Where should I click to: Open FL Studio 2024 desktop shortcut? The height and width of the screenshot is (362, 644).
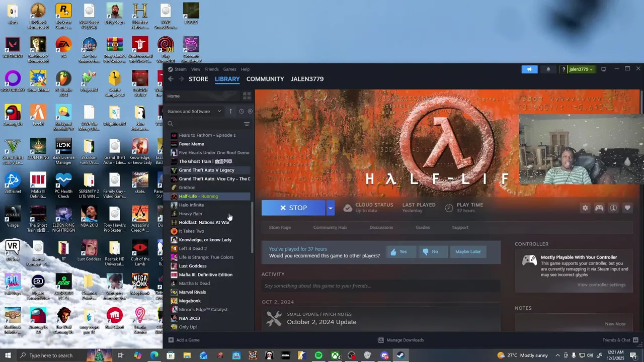pos(63,84)
